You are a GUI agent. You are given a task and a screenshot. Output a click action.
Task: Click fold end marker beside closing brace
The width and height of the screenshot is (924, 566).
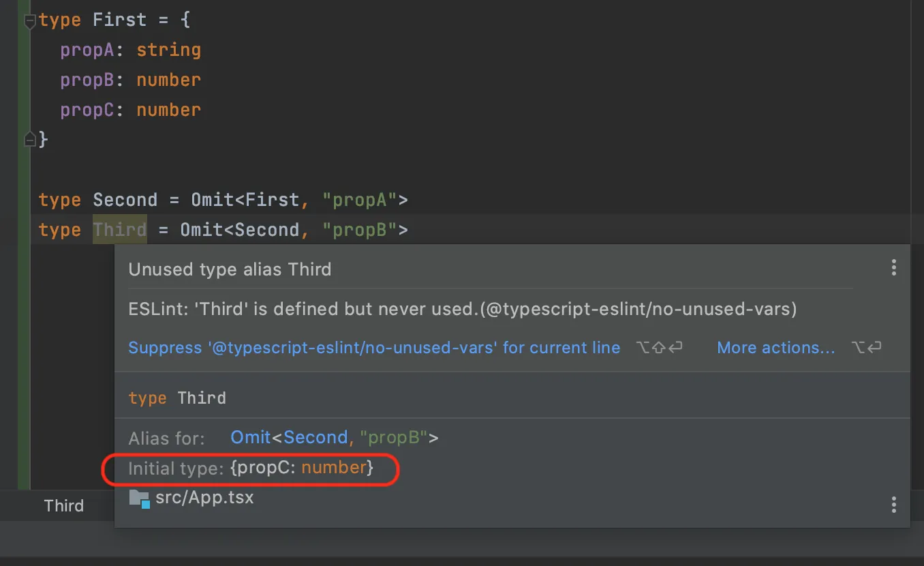tap(29, 140)
